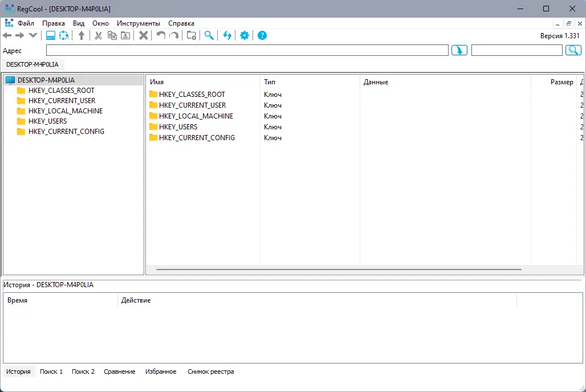Click the HKEY_CLASSES_ROOT folder icon in tree

pyautogui.click(x=21, y=91)
